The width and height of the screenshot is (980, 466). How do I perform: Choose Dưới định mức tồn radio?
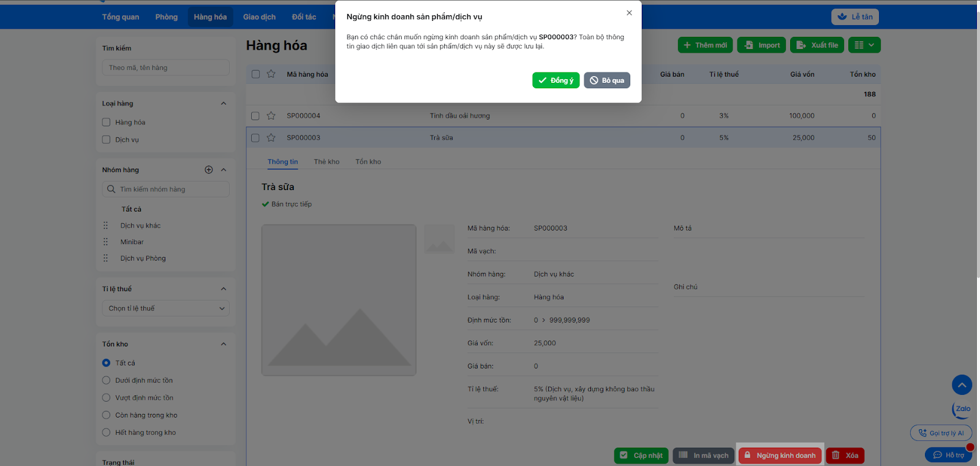click(x=106, y=380)
